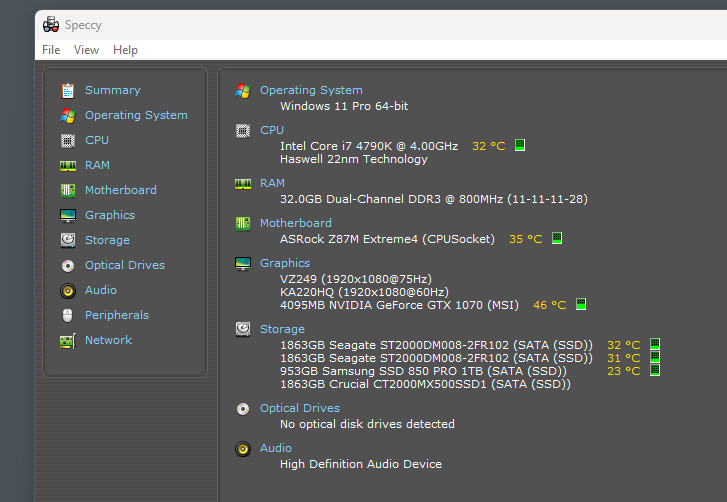
Task: Open the View menu
Action: tap(86, 50)
